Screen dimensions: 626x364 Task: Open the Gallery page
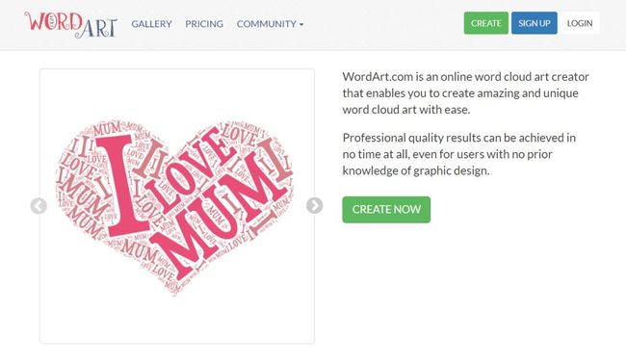click(152, 24)
